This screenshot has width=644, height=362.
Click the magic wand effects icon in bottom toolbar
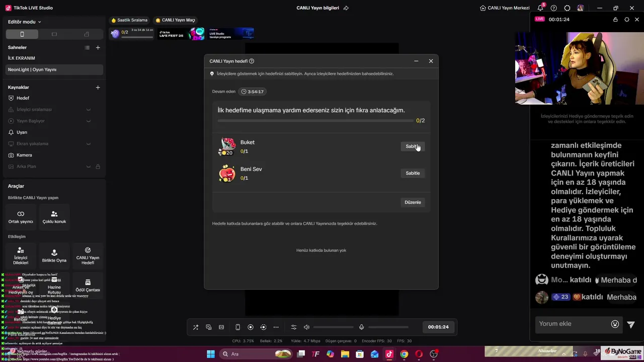pos(196,327)
